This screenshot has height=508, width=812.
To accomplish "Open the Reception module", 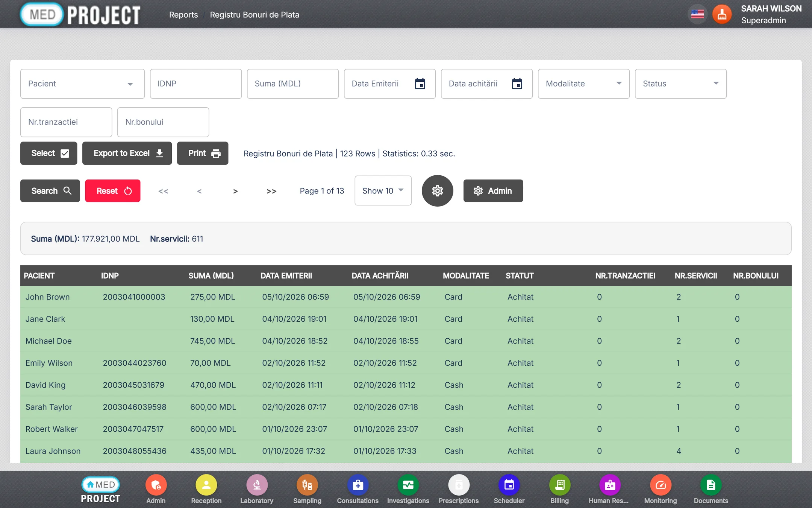I will 206,489.
